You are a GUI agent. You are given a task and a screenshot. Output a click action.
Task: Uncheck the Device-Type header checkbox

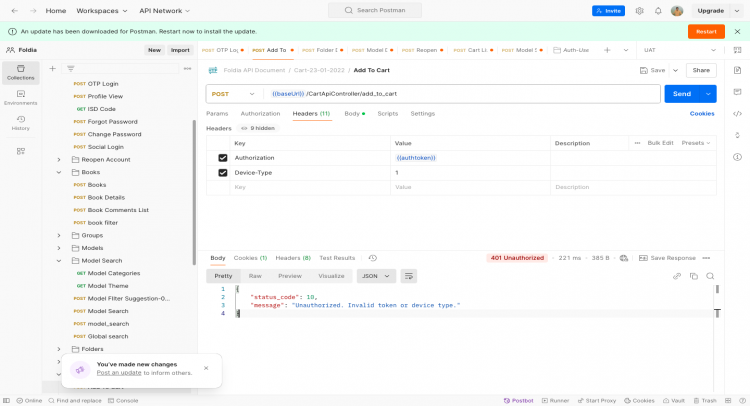[223, 173]
